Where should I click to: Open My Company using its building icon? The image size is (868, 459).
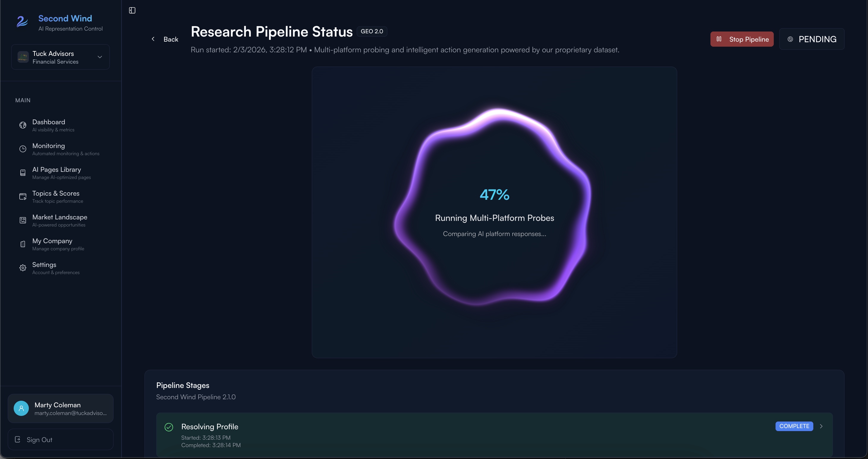23,244
